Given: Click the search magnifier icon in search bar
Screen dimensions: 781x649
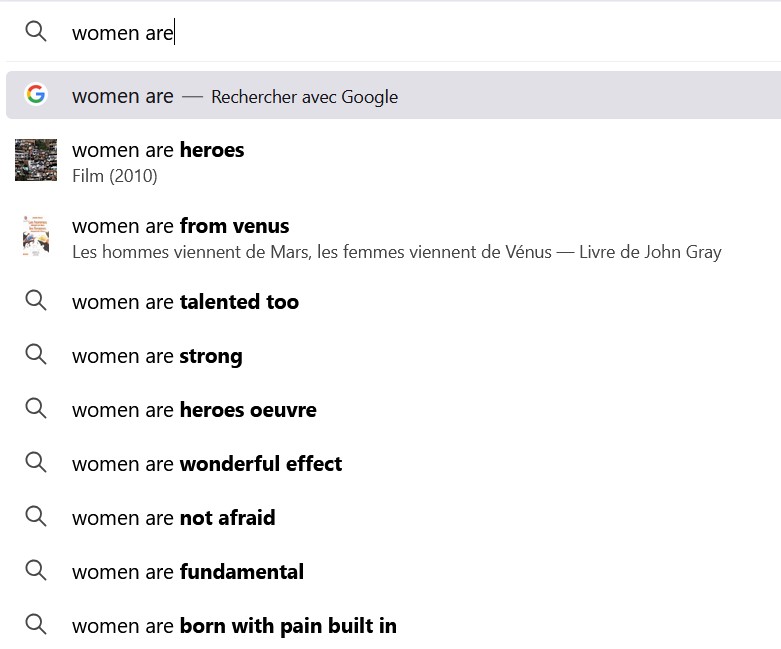Looking at the screenshot, I should click(36, 32).
